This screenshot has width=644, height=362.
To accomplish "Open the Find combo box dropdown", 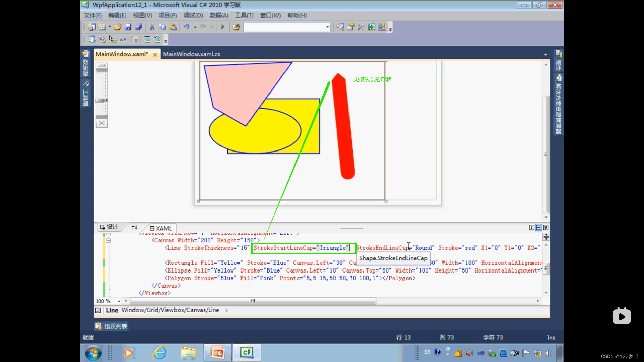I will [x=328, y=27].
